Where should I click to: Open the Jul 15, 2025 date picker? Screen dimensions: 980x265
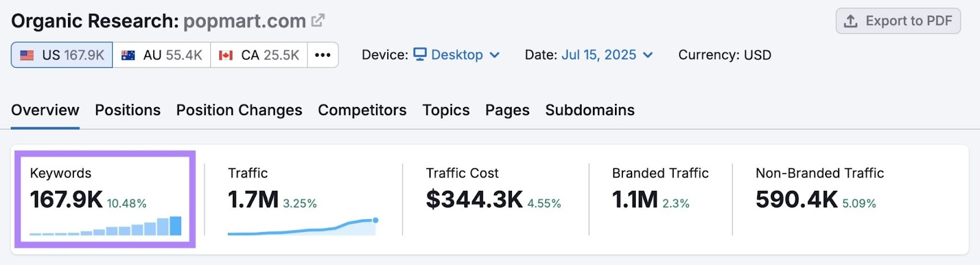(x=606, y=55)
